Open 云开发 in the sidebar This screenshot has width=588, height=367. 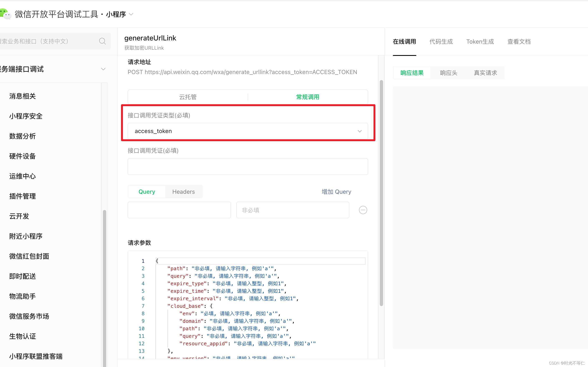tap(19, 216)
